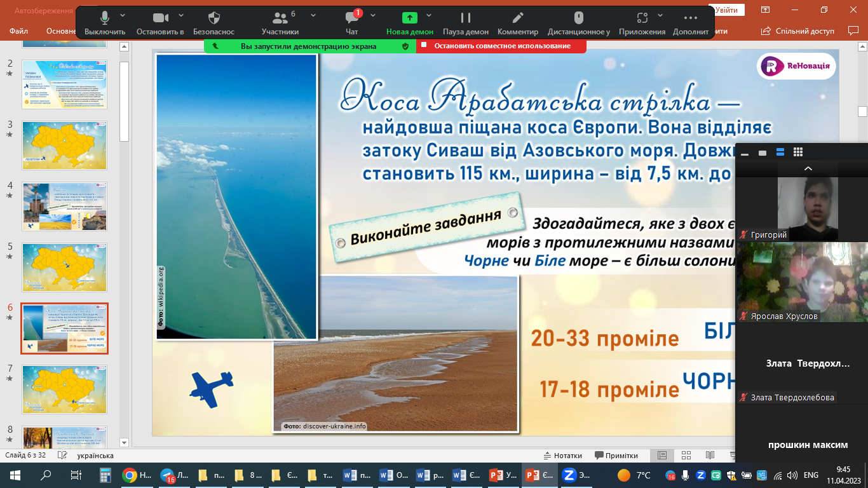
Task: Open the Участники participants panel
Action: [x=280, y=23]
